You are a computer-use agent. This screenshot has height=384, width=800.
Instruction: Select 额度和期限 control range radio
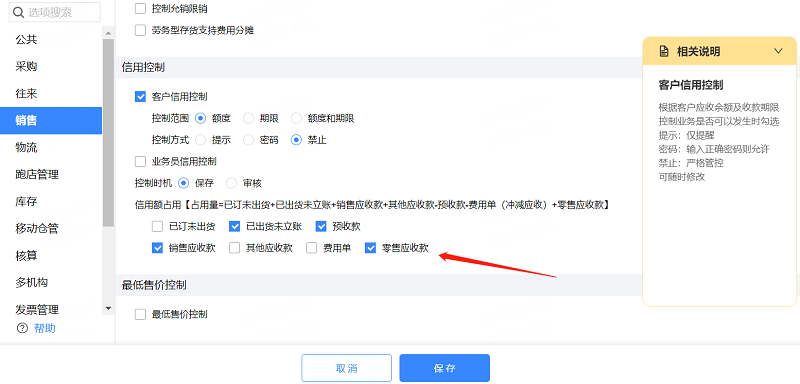(296, 118)
